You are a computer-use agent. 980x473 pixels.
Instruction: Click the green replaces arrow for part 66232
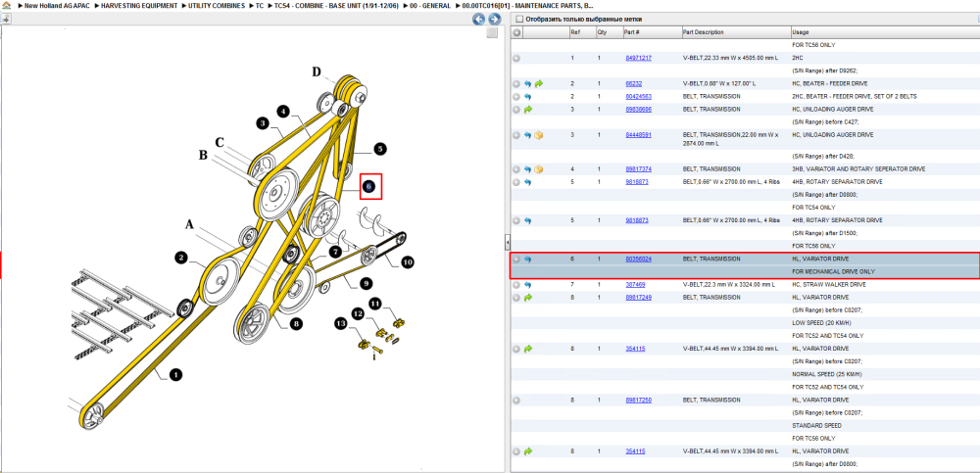pyautogui.click(x=538, y=83)
